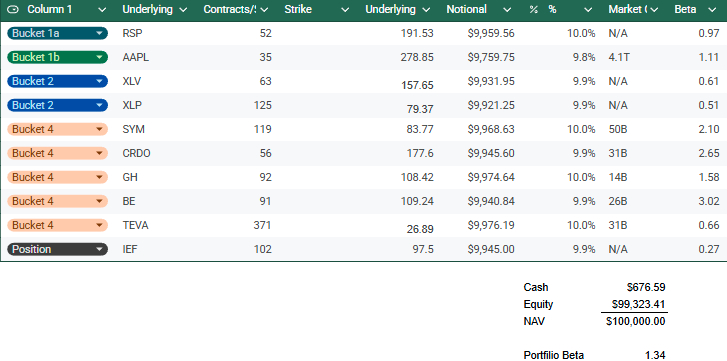Select the TEVA ticker cell

[135, 226]
